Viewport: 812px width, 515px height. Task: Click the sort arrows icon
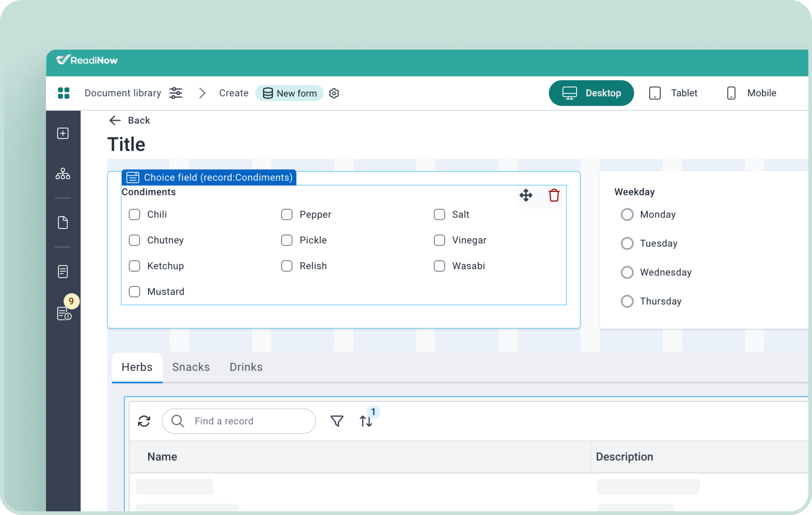(x=366, y=421)
